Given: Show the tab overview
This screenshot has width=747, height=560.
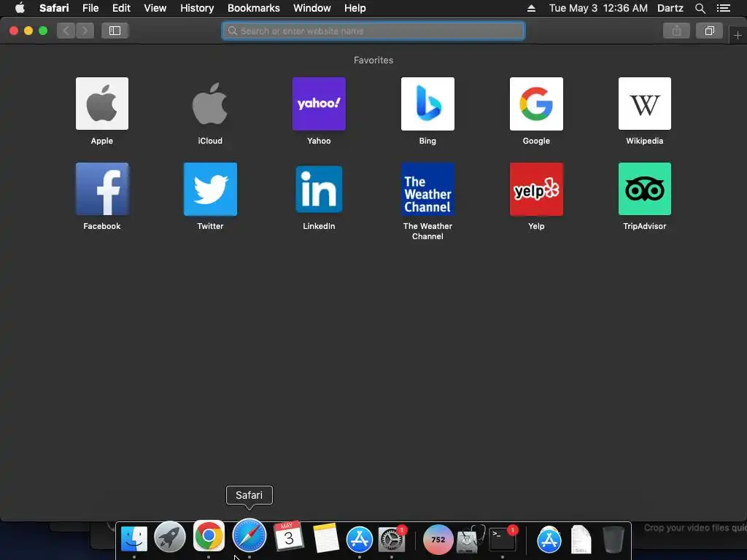Looking at the screenshot, I should click(709, 31).
